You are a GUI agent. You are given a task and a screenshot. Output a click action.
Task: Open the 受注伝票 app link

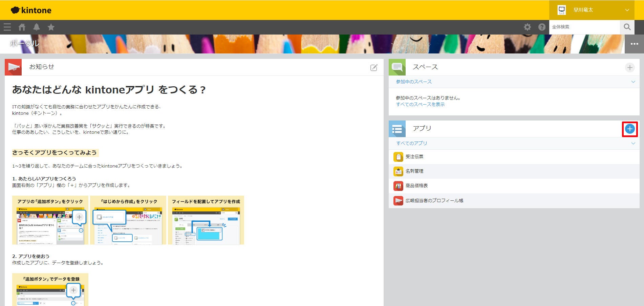(414, 157)
